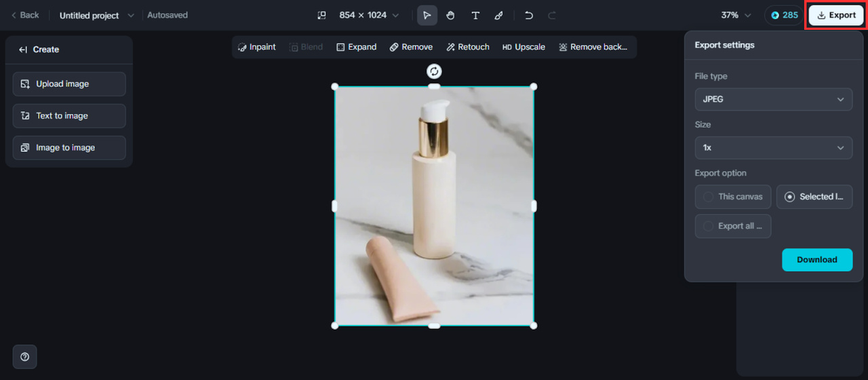Select the This canvas export option
The image size is (868, 380).
click(x=733, y=197)
